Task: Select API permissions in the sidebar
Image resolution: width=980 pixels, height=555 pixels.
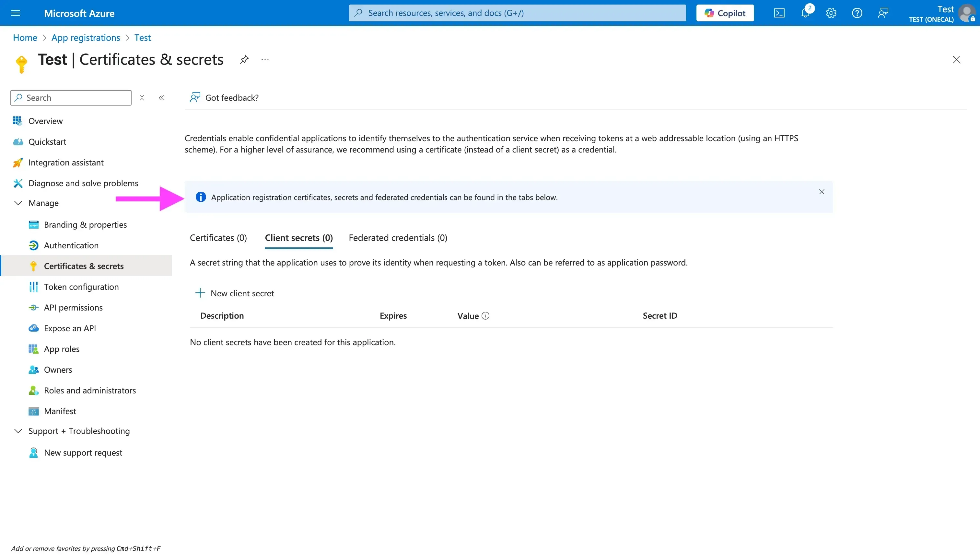Action: click(x=73, y=307)
